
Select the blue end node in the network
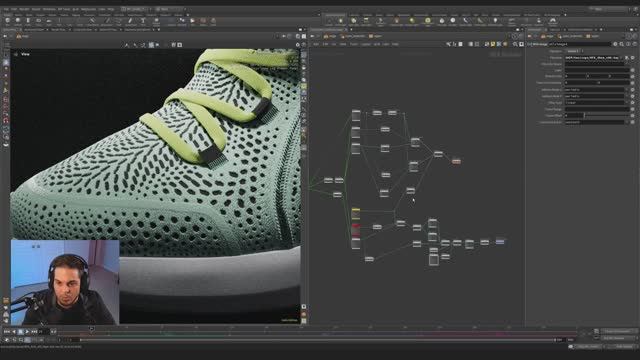(500, 242)
